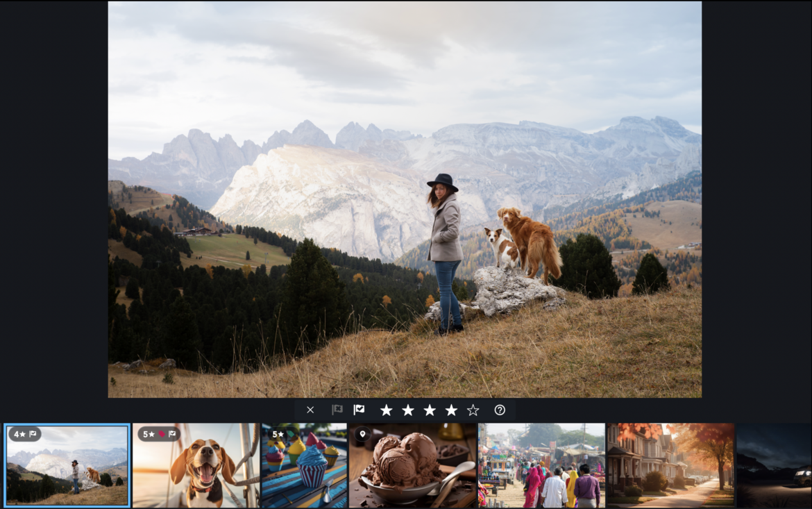Set rating to three stars
Screen dimensions: 812x509
pos(430,410)
